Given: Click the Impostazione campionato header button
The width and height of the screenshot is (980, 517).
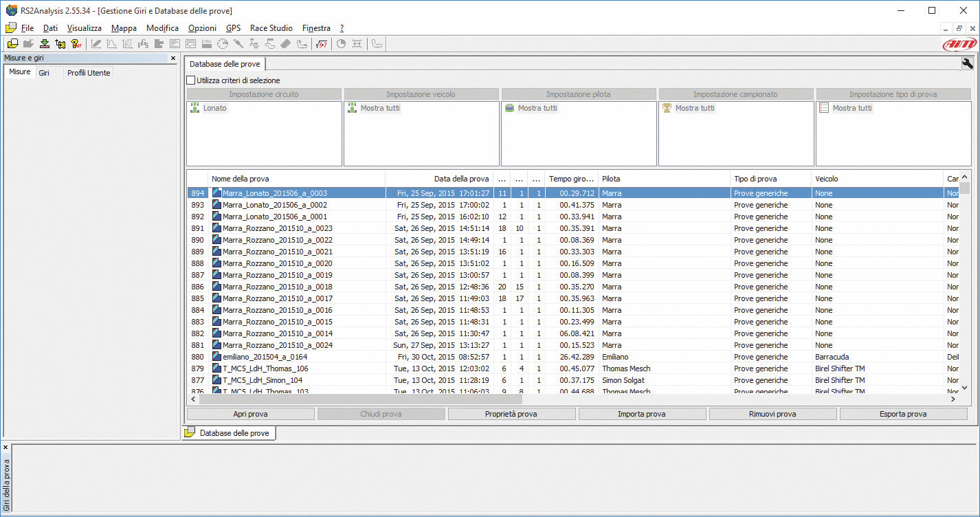Looking at the screenshot, I should point(736,94).
